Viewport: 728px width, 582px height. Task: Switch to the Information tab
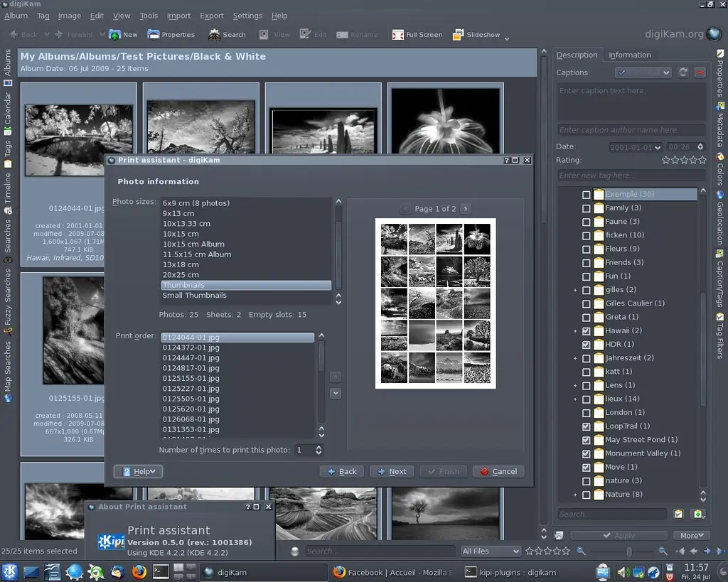click(x=629, y=55)
